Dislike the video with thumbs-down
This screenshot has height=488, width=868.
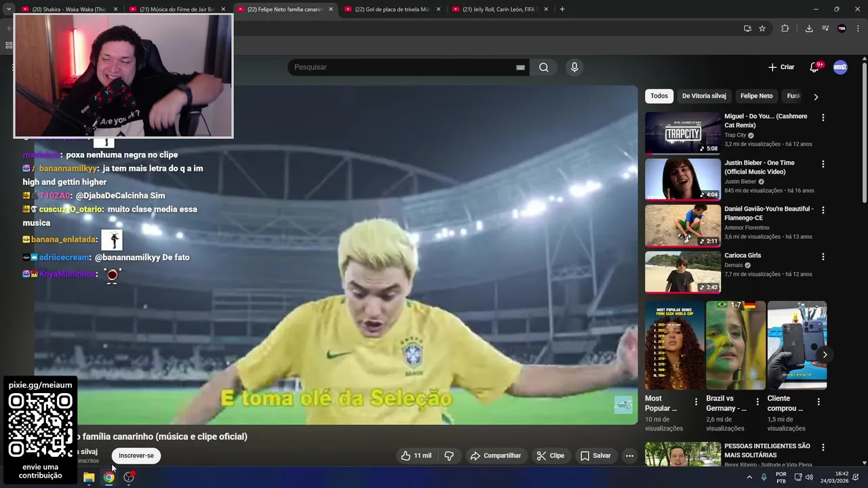449,455
